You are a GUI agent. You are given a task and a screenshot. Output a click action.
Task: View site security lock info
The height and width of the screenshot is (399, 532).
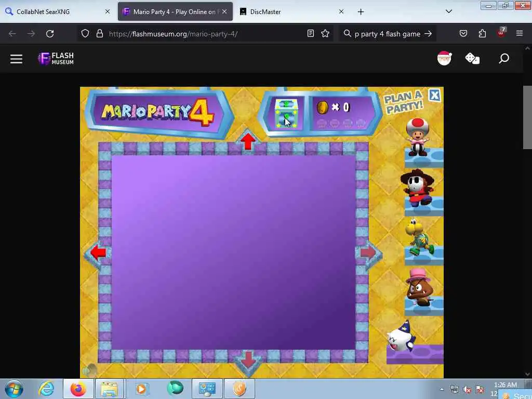tap(99, 34)
